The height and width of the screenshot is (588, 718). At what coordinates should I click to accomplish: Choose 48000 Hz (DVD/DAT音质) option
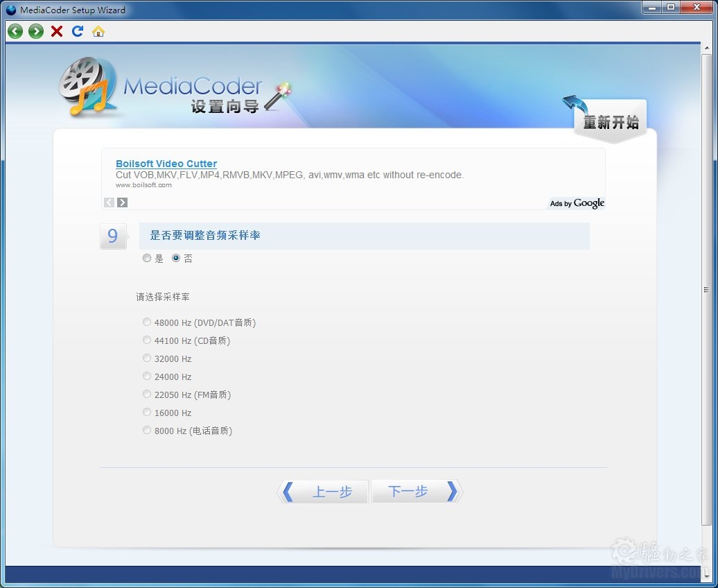(x=146, y=322)
